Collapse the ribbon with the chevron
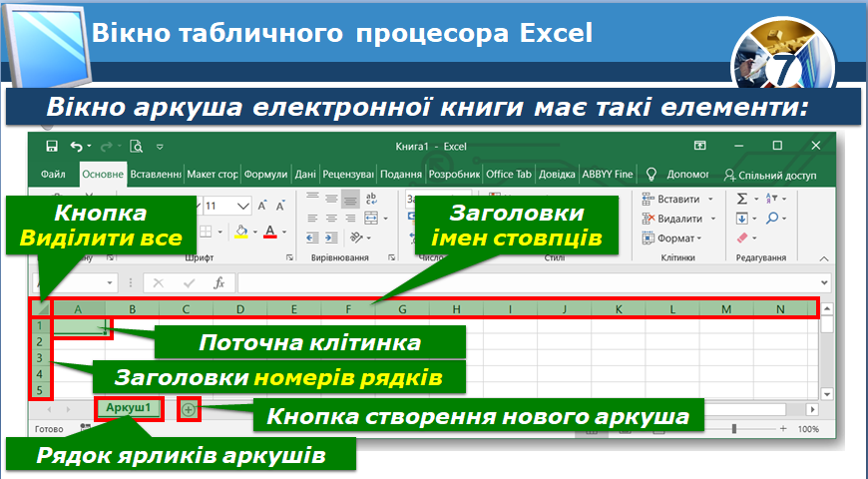This screenshot has height=479, width=868. pyautogui.click(x=824, y=258)
